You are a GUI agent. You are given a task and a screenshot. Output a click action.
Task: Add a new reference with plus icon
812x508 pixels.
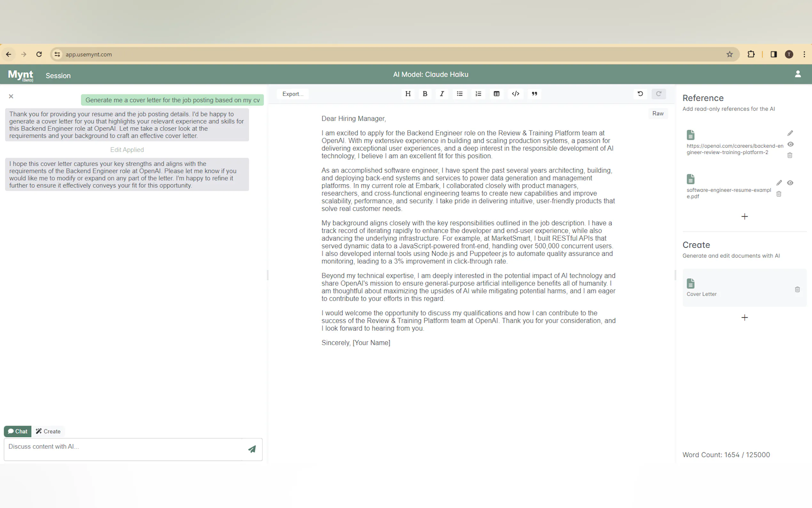pyautogui.click(x=744, y=216)
